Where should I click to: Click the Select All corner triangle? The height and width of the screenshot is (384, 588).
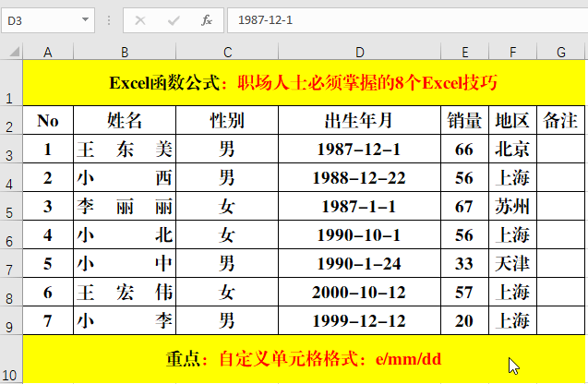point(14,51)
